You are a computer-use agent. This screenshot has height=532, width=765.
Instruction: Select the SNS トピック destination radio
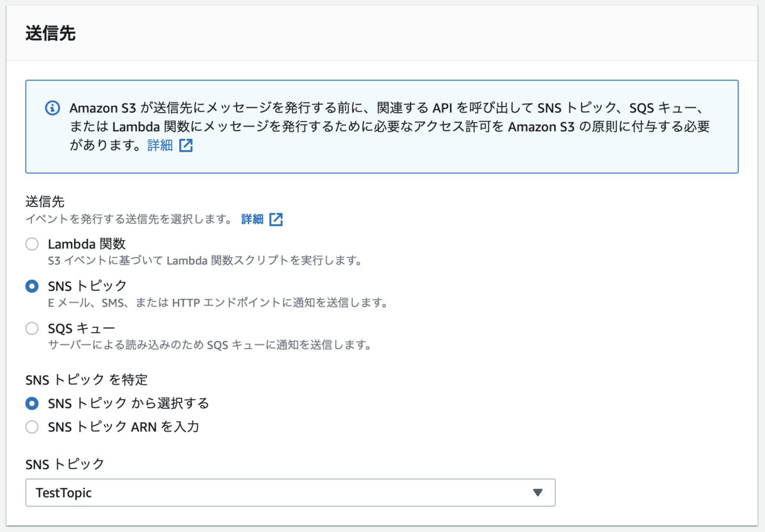click(32, 286)
